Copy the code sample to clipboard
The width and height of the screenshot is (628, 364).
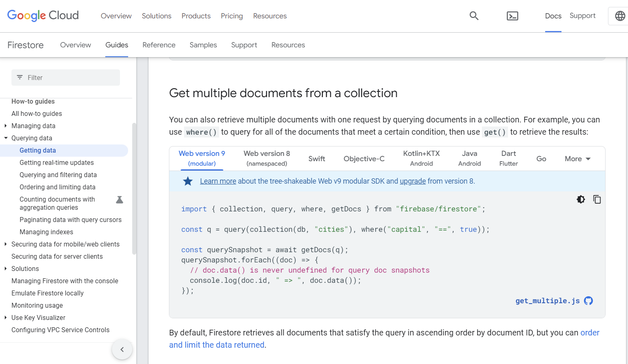597,199
